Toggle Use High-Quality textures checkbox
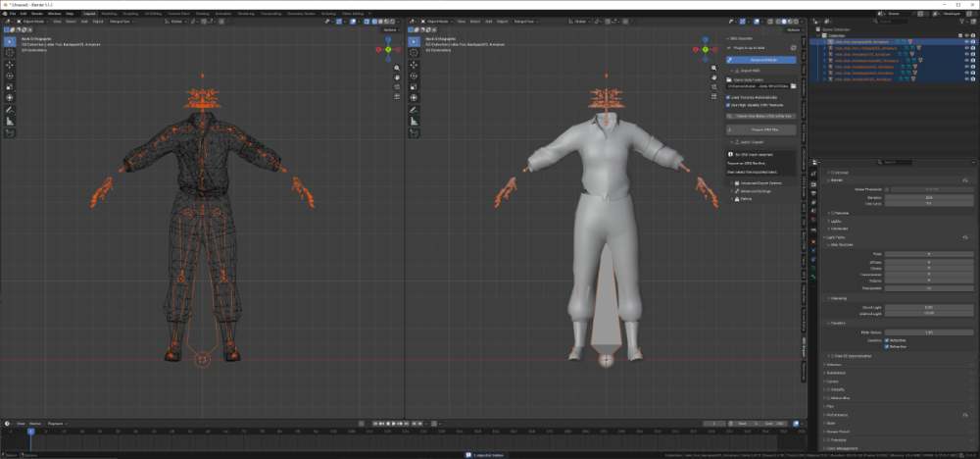 click(728, 105)
